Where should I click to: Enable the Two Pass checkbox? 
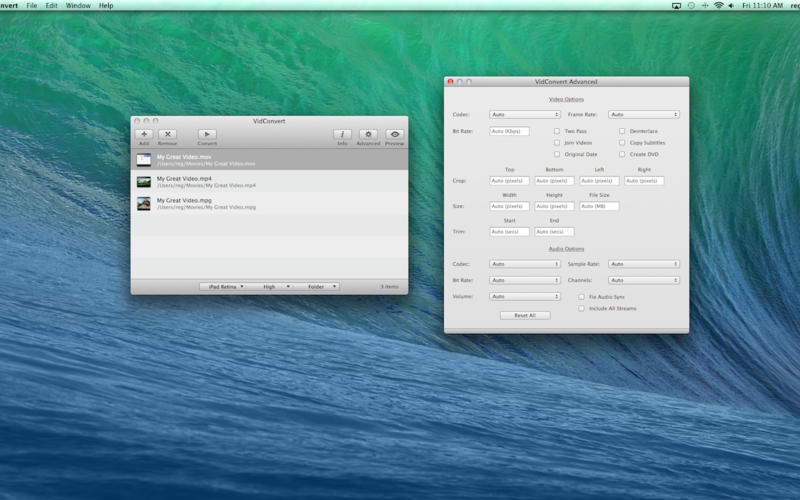(x=558, y=131)
